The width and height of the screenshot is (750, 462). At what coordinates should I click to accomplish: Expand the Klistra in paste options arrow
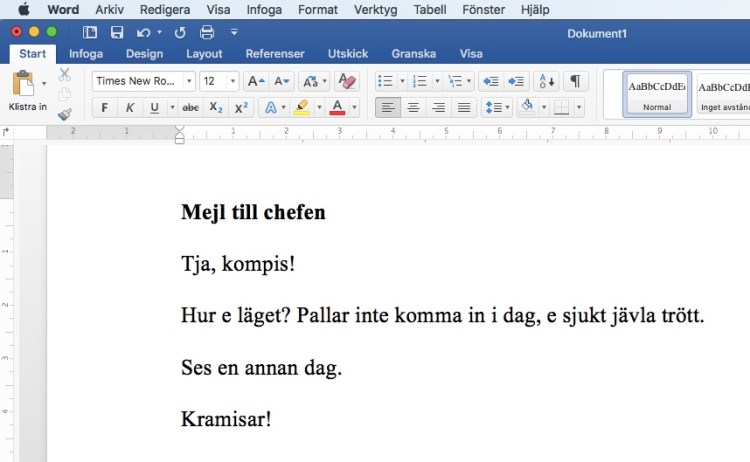pyautogui.click(x=44, y=83)
